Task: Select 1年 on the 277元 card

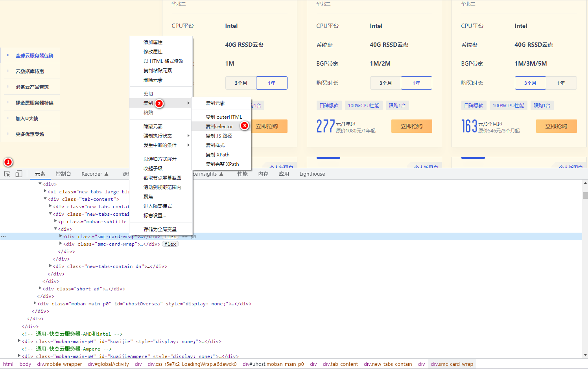Action: (417, 83)
